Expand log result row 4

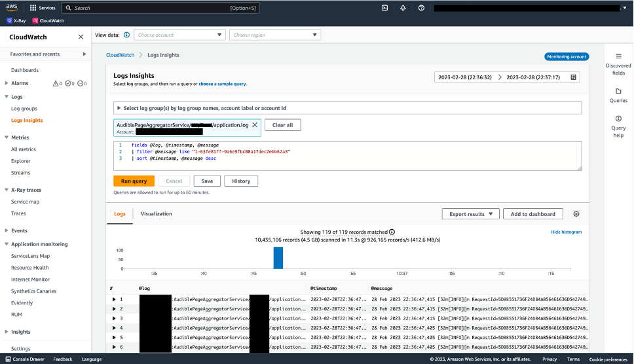pos(114,327)
